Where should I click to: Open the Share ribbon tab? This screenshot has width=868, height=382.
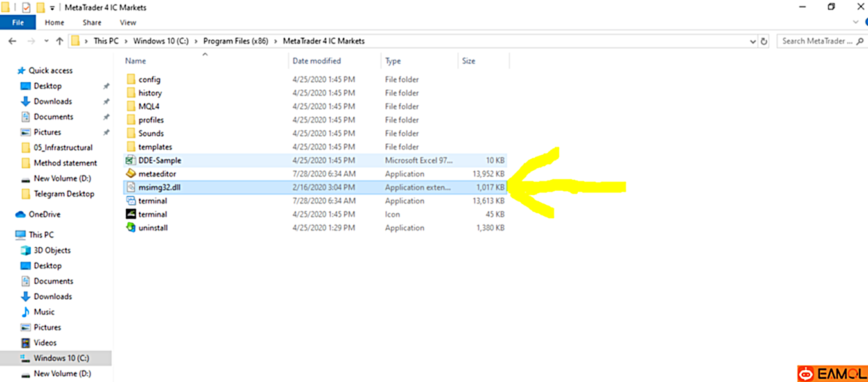(92, 22)
